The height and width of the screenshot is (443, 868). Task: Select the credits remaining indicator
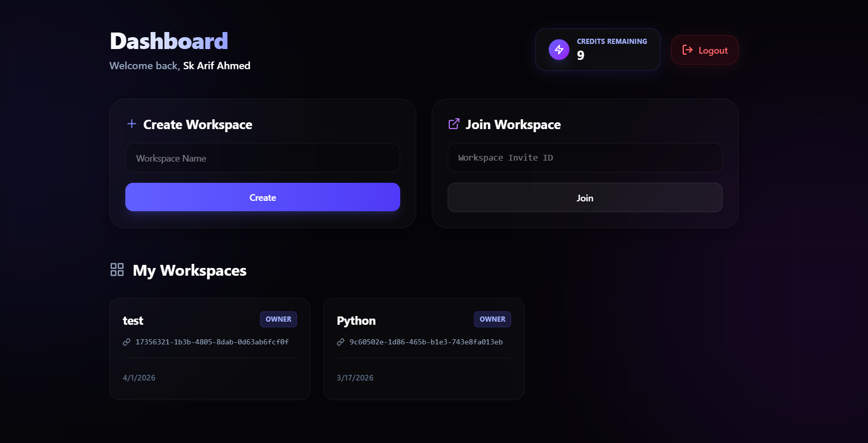[597, 50]
